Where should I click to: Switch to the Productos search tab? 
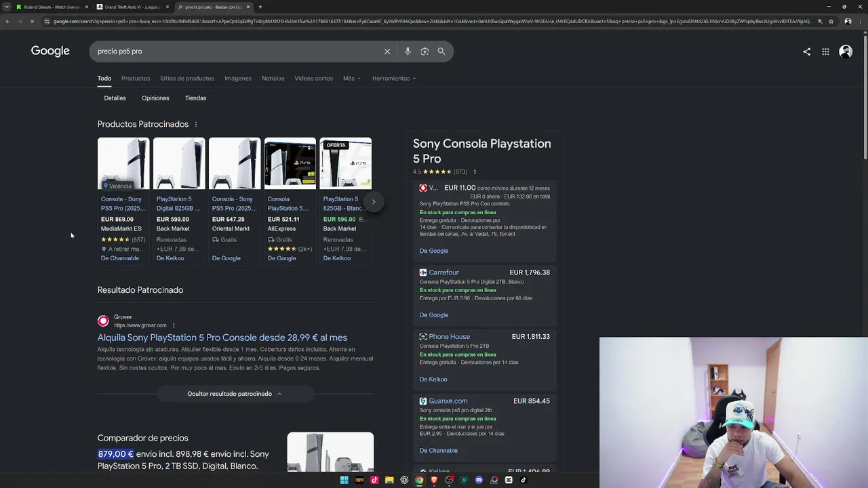[136, 79]
